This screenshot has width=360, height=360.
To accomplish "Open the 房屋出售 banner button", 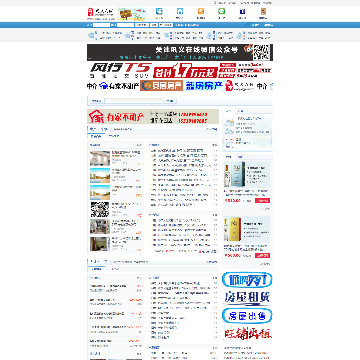I will click(x=247, y=315).
